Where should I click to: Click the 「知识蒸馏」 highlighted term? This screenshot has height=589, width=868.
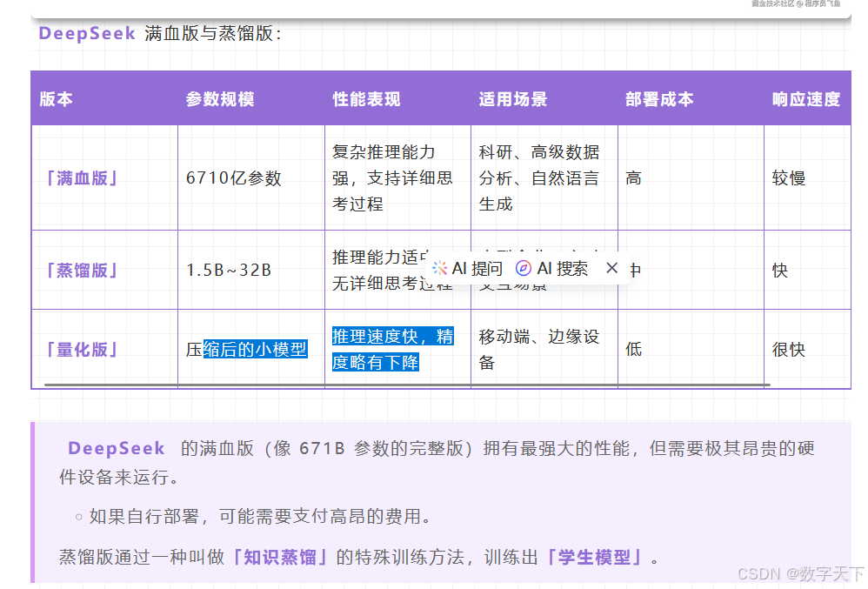(x=280, y=557)
